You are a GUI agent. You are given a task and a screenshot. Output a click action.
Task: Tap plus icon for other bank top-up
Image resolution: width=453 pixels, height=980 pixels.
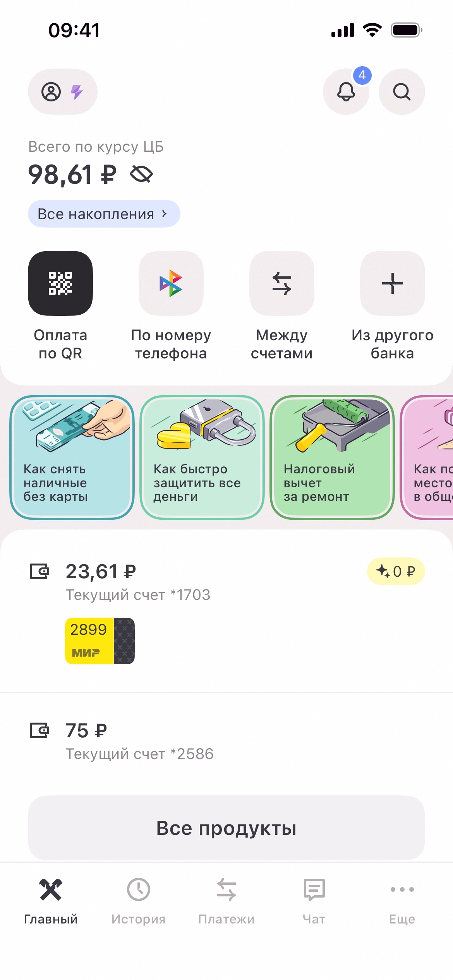pyautogui.click(x=392, y=283)
